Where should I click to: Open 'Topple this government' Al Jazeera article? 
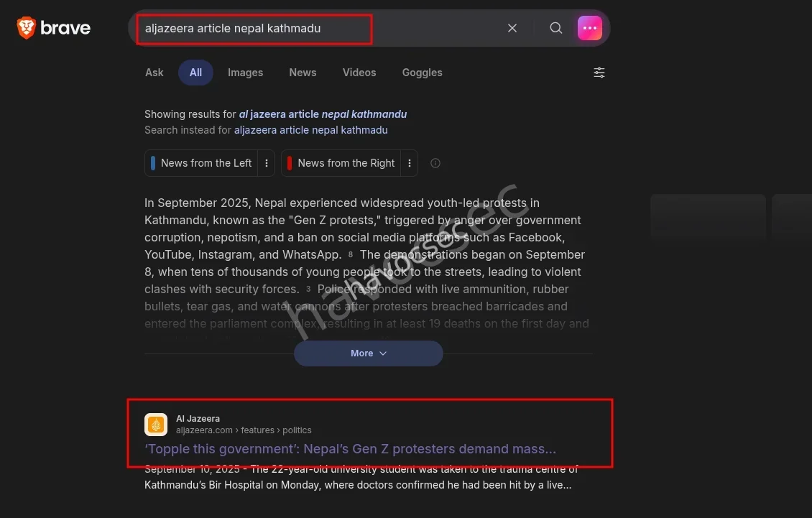(x=350, y=449)
